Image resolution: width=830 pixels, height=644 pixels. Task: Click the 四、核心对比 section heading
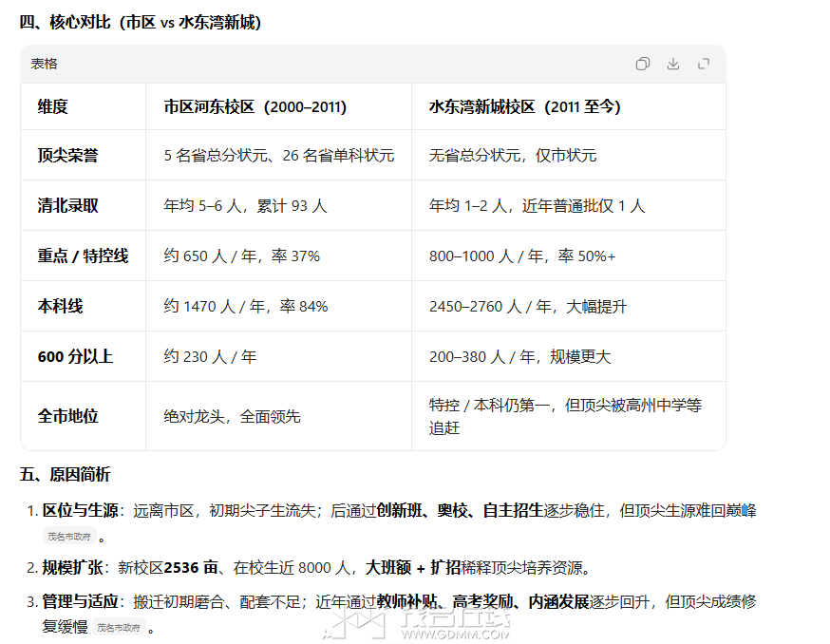(x=141, y=23)
